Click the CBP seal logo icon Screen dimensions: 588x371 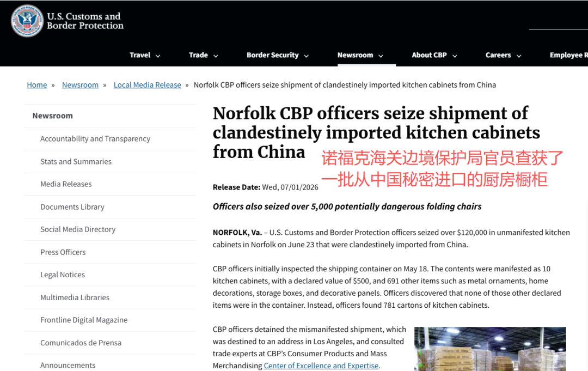pos(27,21)
